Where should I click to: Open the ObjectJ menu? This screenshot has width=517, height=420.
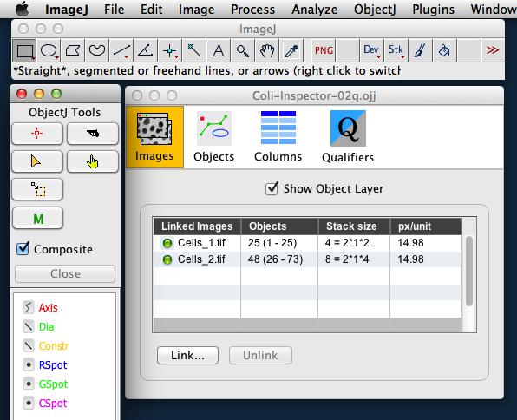click(x=375, y=10)
